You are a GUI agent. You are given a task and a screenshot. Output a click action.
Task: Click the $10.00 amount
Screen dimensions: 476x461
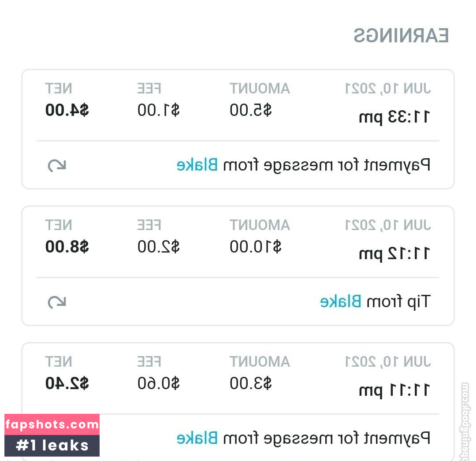pyautogui.click(x=255, y=247)
